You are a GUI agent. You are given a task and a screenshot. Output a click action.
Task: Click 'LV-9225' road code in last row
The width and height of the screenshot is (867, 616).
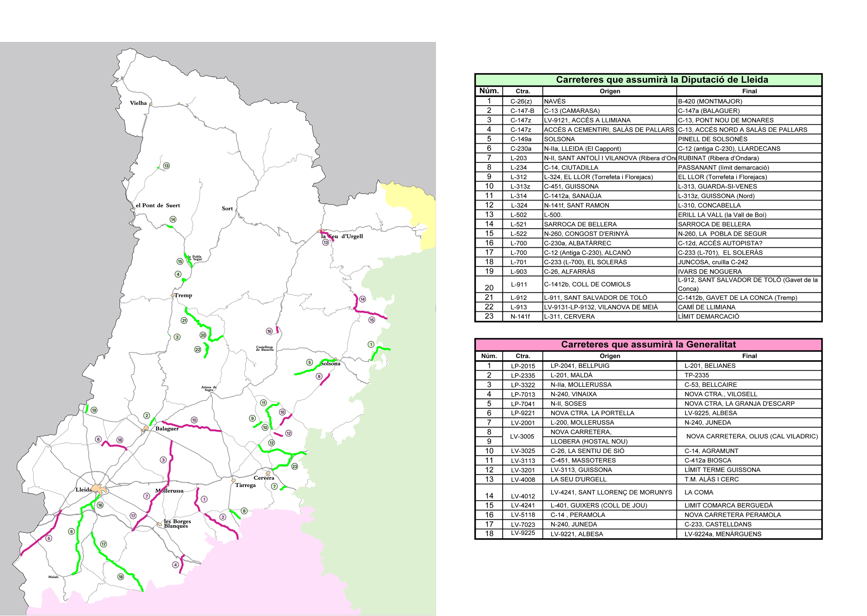522,533
